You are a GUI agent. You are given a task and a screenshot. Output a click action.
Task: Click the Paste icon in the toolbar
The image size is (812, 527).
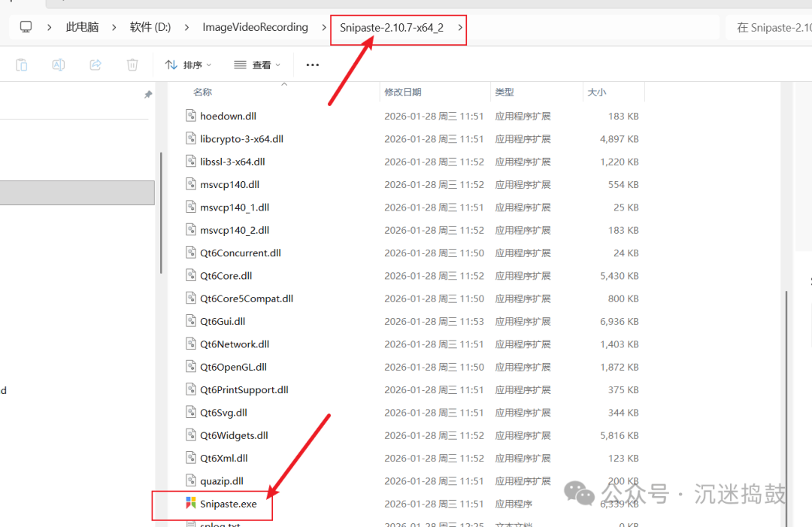[x=22, y=65]
